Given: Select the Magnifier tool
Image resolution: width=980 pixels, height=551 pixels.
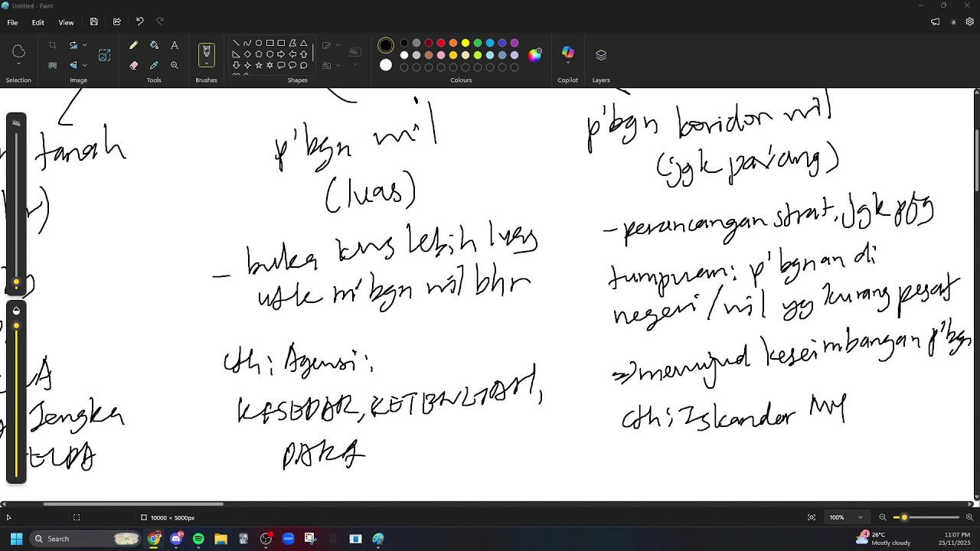Looking at the screenshot, I should (175, 66).
